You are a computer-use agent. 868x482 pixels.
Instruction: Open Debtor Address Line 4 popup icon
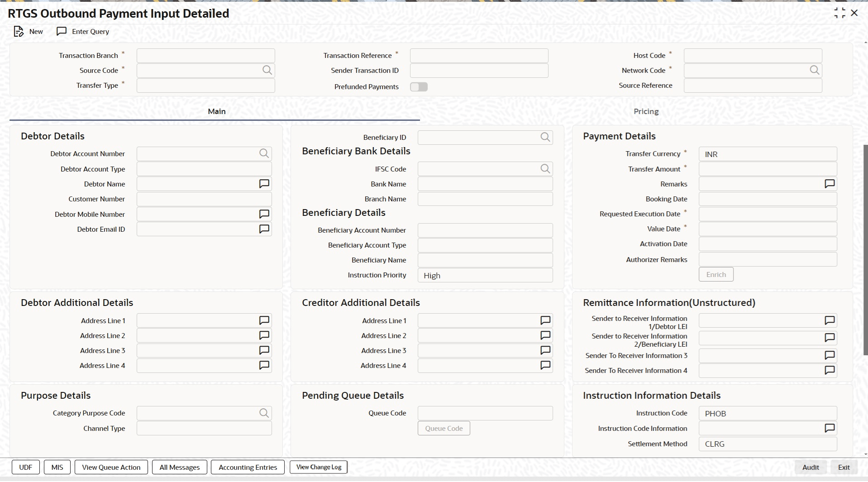coord(264,365)
